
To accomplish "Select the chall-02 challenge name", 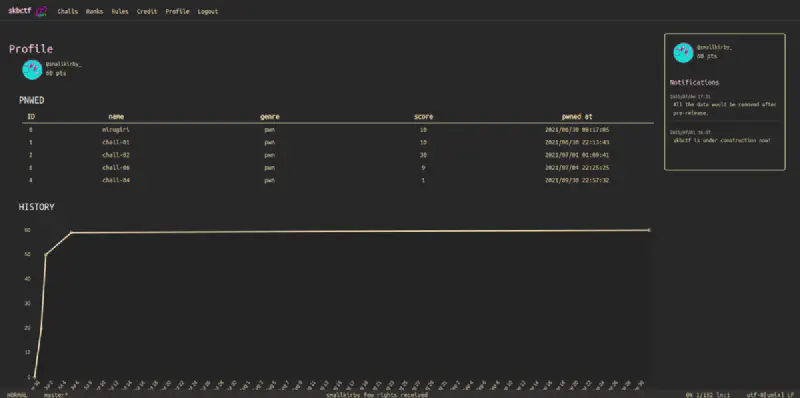I will pyautogui.click(x=116, y=155).
